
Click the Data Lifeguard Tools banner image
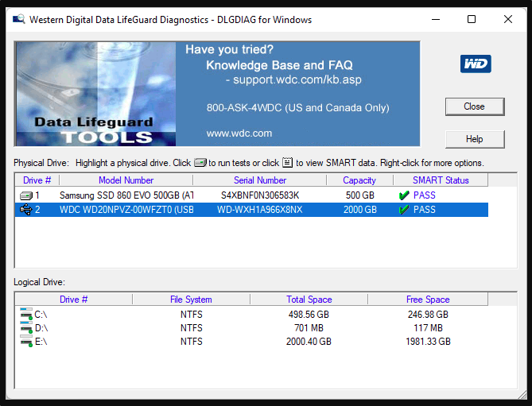[95, 94]
